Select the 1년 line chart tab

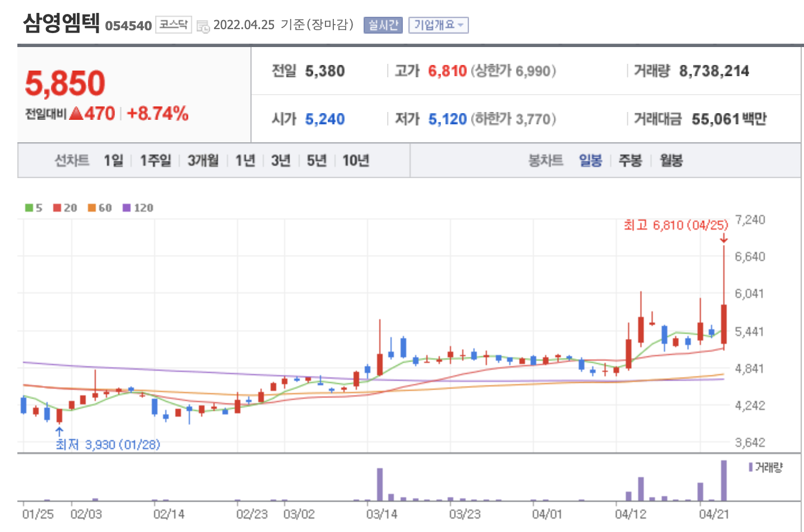coord(245,161)
